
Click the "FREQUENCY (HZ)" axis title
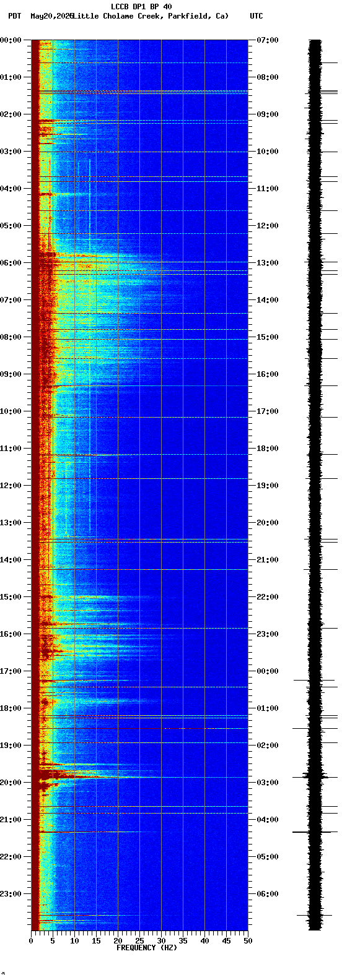(147, 947)
